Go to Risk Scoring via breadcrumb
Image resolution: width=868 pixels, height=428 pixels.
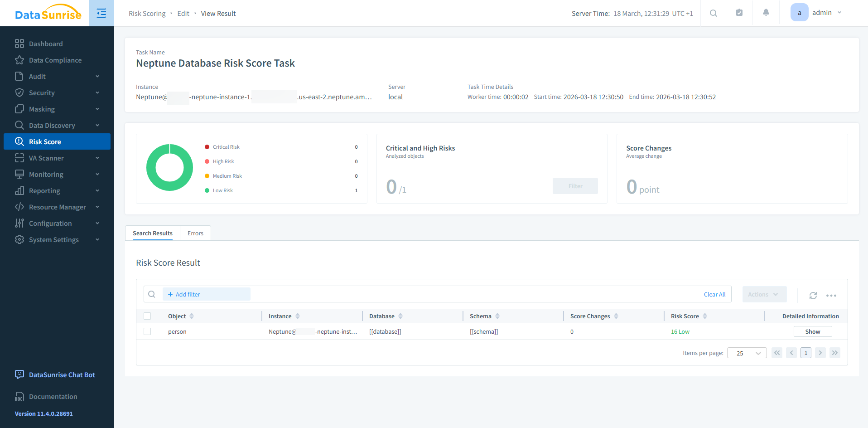tap(147, 13)
